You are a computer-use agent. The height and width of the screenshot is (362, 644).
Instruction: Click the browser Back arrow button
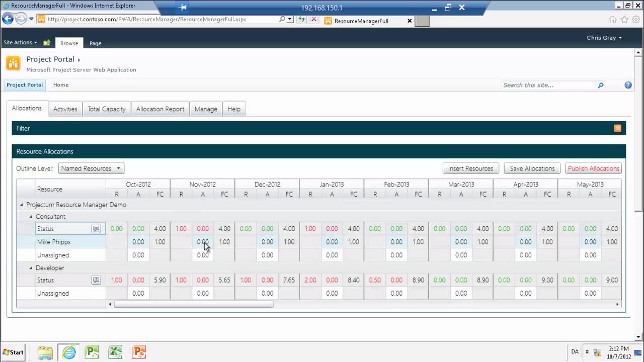coord(8,19)
